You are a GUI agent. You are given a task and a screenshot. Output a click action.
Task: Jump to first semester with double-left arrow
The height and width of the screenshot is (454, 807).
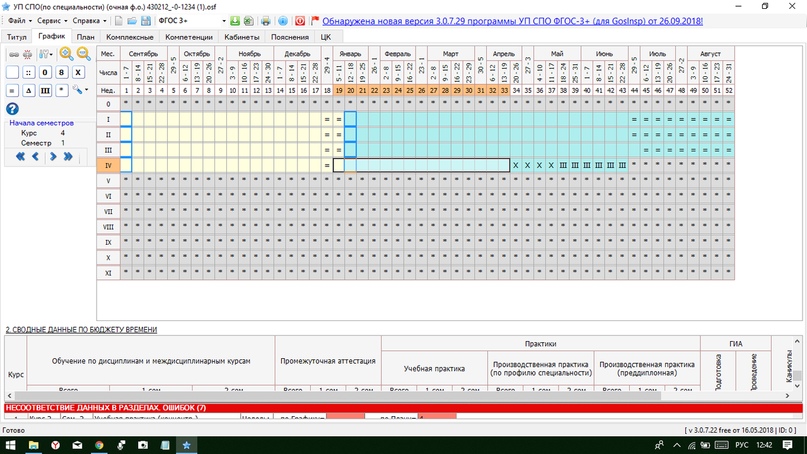point(20,156)
